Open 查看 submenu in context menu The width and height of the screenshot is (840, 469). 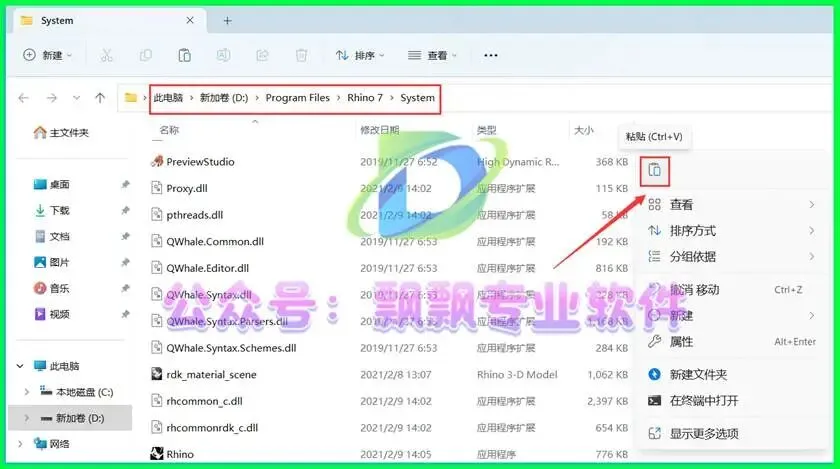tap(731, 204)
